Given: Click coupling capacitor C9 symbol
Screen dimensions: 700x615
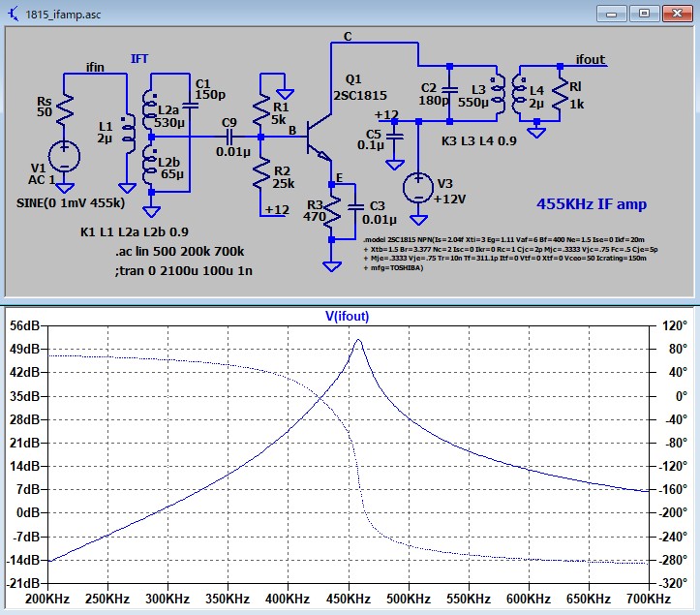Looking at the screenshot, I should [229, 137].
